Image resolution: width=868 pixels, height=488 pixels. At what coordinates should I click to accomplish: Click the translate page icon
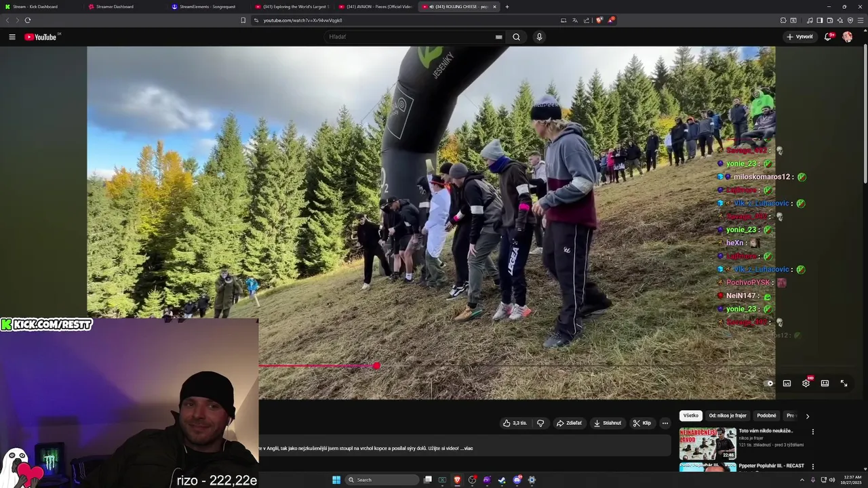point(575,20)
